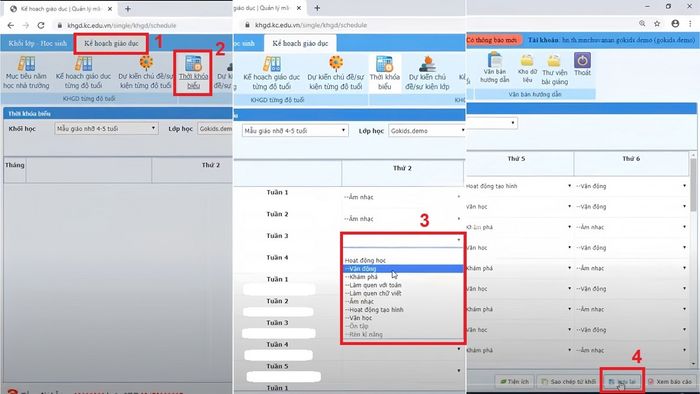The image size is (700, 394).
Task: Open Mẫu giáo nhỡ dropdown in middle window
Action: (x=295, y=131)
